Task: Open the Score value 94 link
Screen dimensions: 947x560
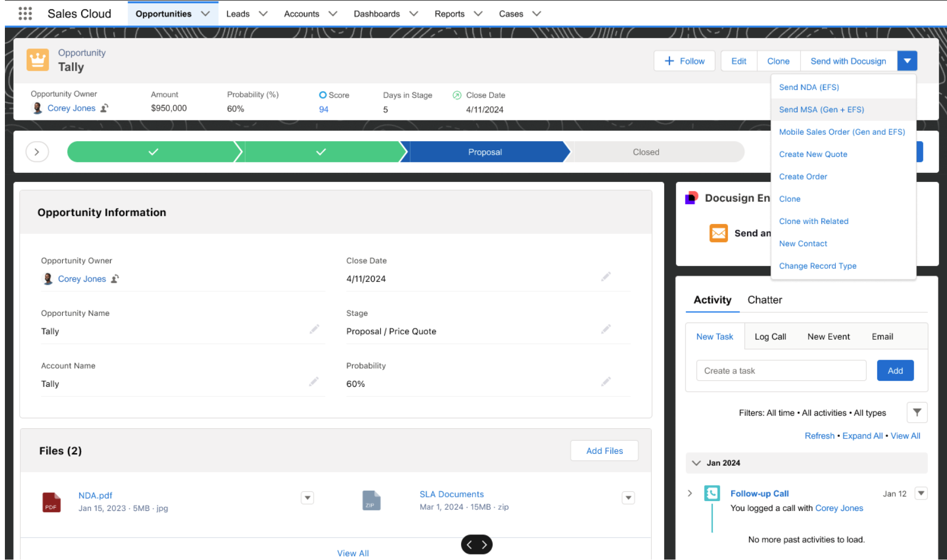Action: [x=324, y=109]
